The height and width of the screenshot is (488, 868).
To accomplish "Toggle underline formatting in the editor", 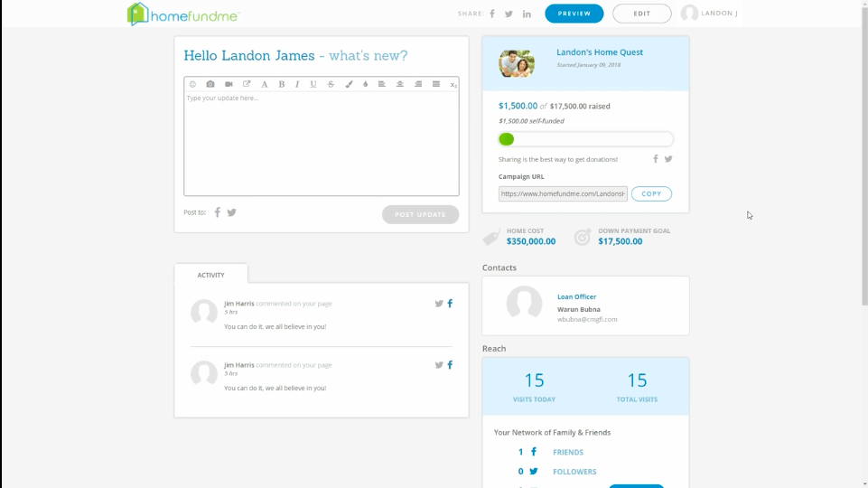I will click(x=313, y=84).
